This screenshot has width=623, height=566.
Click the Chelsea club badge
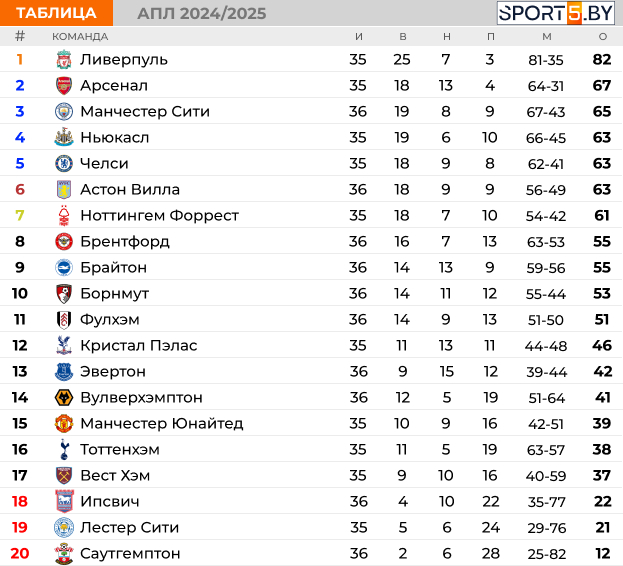[64, 164]
